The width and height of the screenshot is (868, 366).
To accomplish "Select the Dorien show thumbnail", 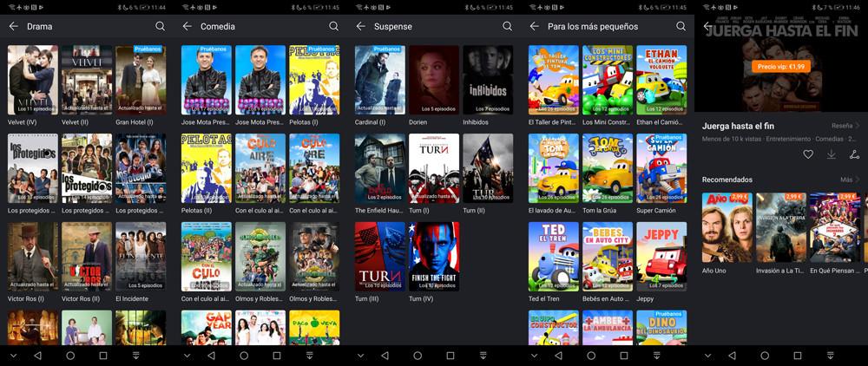I will (x=433, y=80).
